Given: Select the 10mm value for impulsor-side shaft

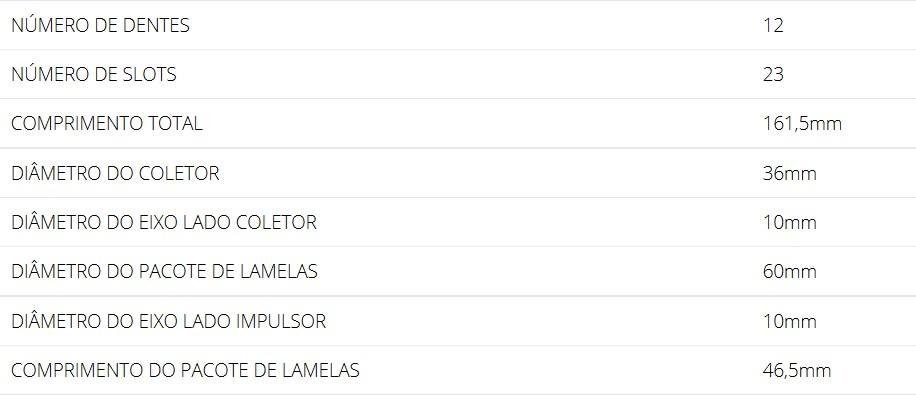Looking at the screenshot, I should [789, 321].
